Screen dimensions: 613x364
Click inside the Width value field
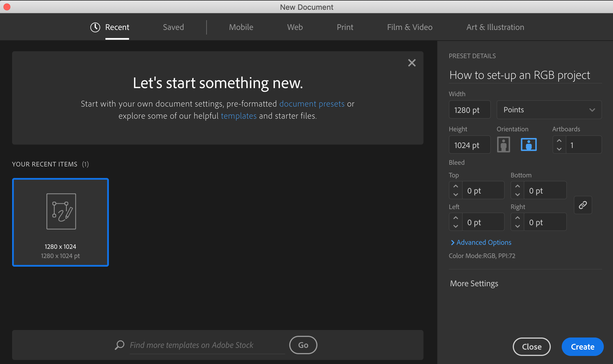tap(469, 109)
